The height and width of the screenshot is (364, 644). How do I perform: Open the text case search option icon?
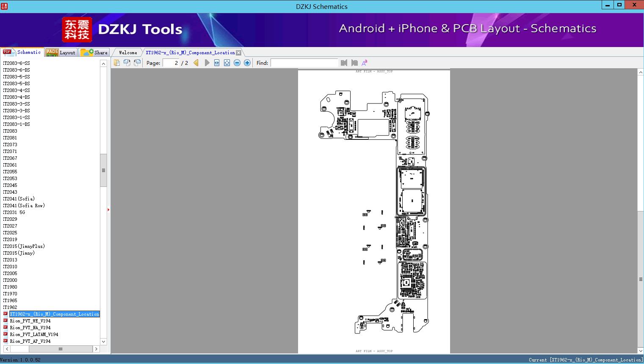tap(364, 63)
